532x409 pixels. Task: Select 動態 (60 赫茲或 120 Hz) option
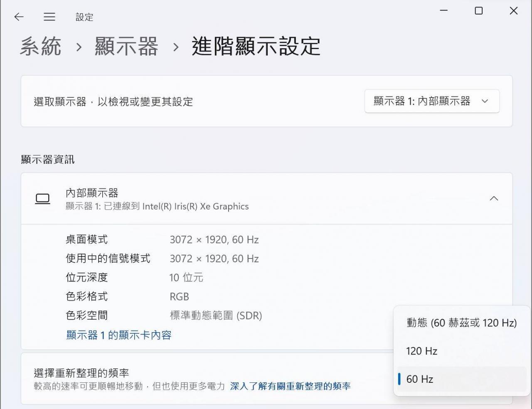point(461,323)
